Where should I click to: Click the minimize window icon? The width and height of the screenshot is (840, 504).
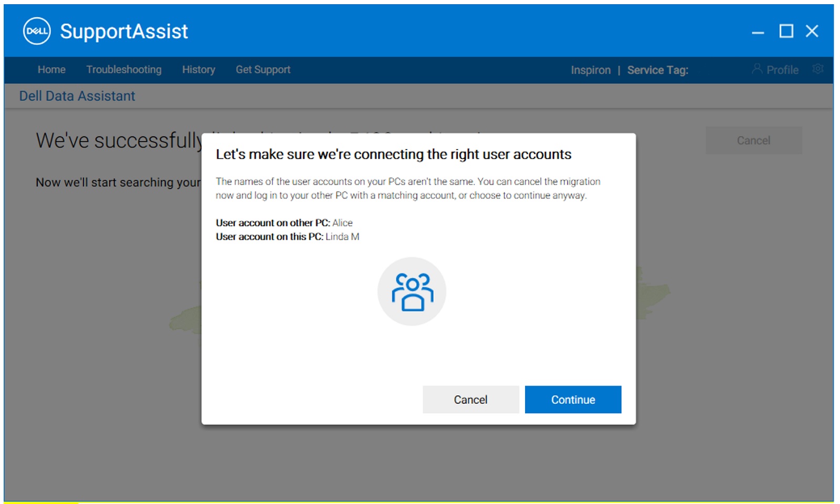[x=758, y=31]
